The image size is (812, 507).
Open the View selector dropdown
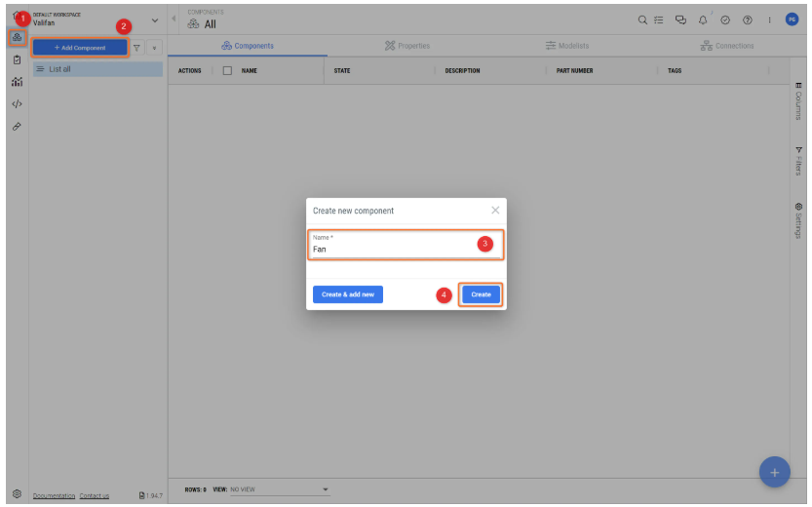(280, 489)
